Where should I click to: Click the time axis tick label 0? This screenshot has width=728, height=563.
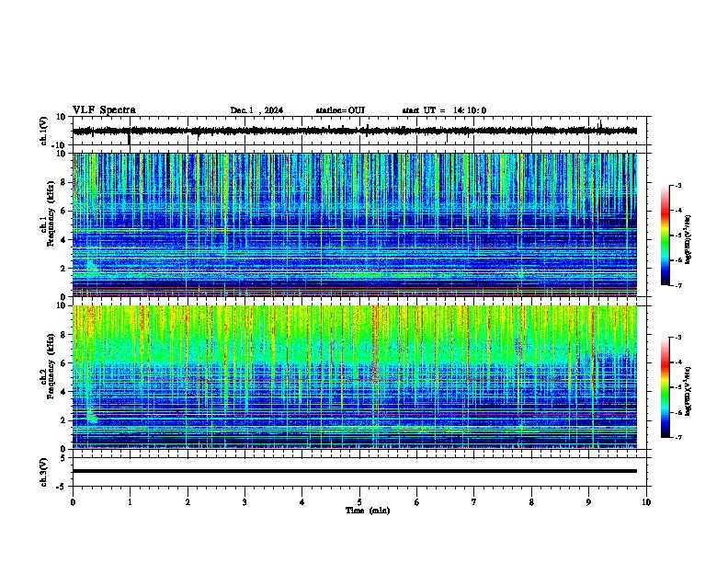pyautogui.click(x=73, y=502)
